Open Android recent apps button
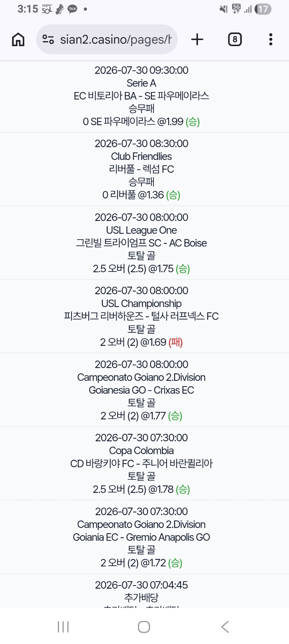 pos(63,627)
